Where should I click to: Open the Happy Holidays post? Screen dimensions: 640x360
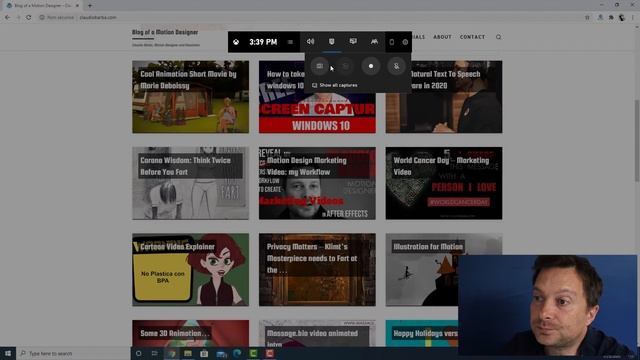(422, 333)
